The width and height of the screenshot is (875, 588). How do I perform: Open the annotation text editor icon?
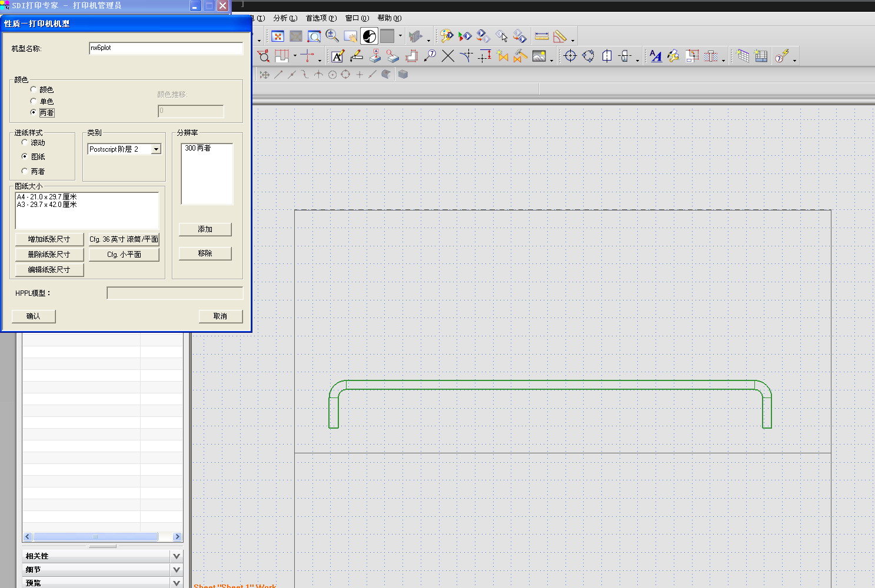[x=338, y=56]
